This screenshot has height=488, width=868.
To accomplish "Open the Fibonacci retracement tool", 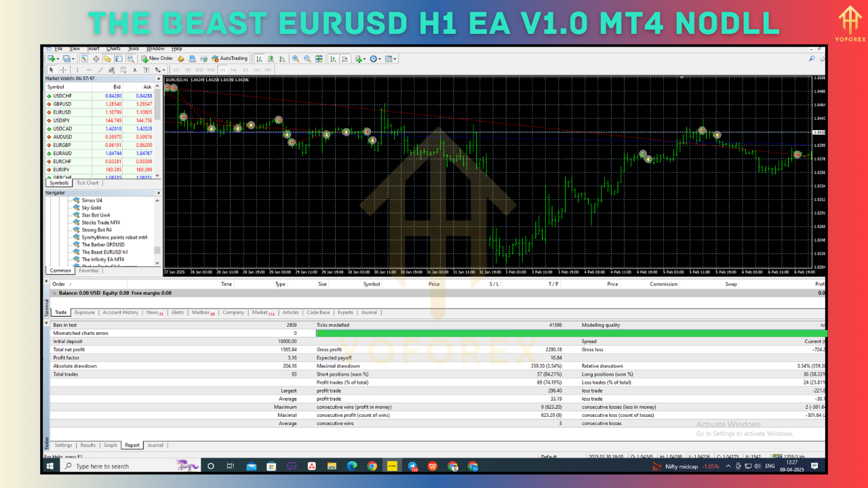I will [122, 70].
